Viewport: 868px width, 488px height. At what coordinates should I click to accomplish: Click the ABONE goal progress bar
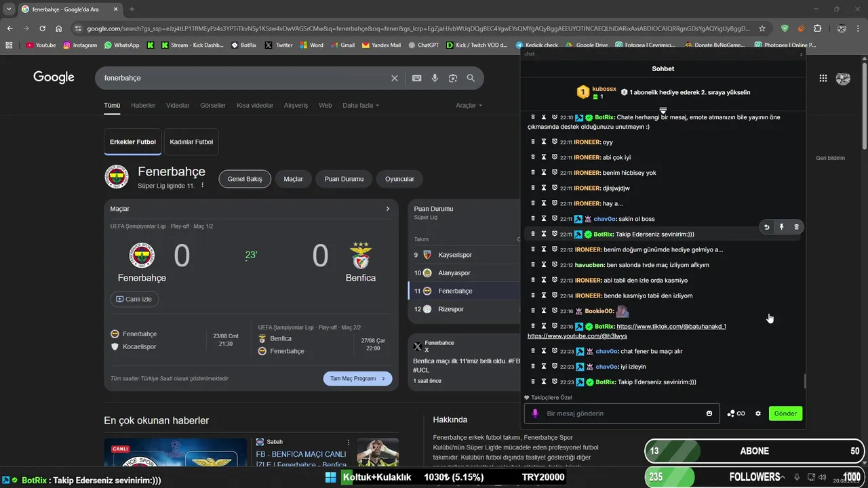[x=755, y=451]
